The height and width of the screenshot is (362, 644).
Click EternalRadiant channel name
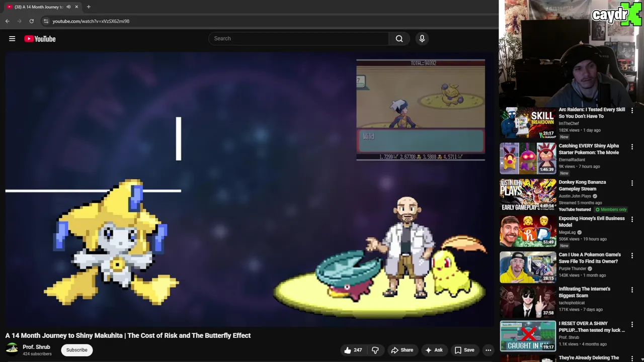[x=572, y=159]
